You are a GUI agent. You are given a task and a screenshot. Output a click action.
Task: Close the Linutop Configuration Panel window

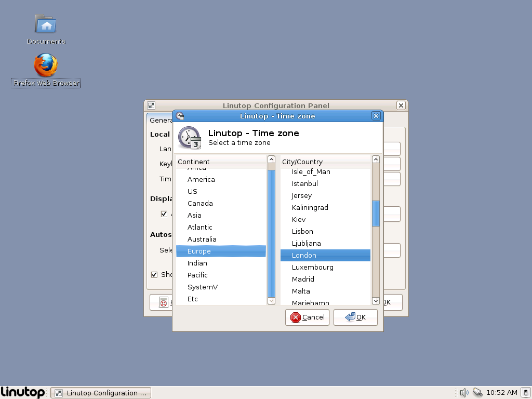point(401,105)
